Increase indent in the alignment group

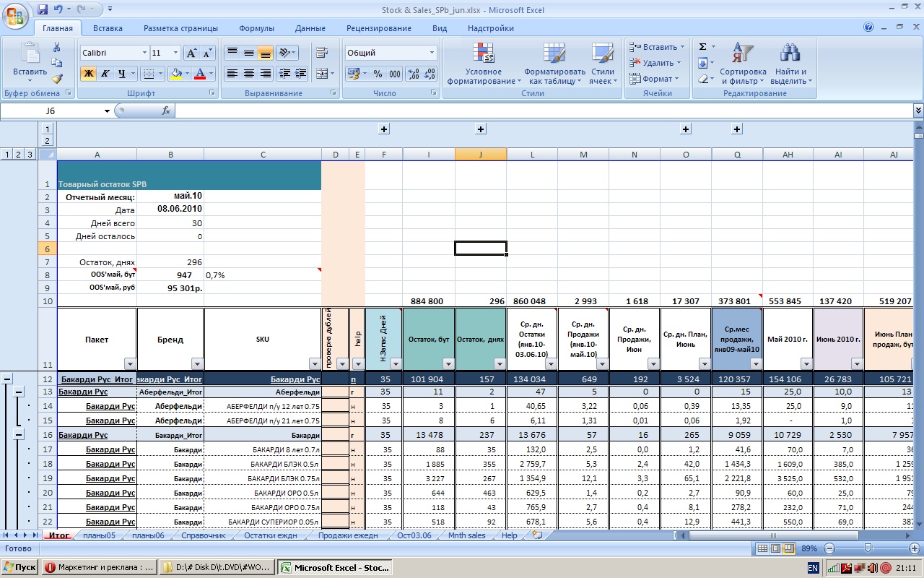click(x=300, y=74)
